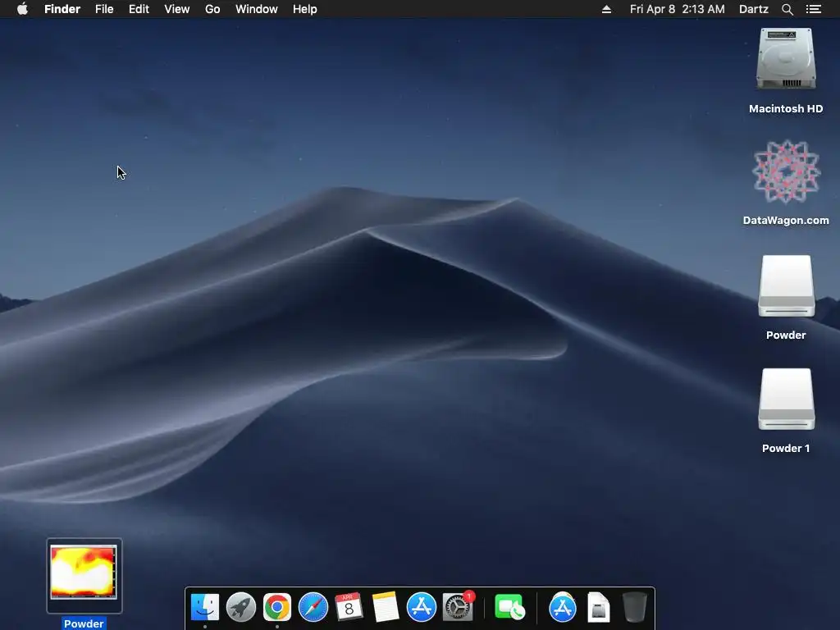Screen dimensions: 840x630
Task: Select the Powder 1 disk volume
Action: tap(786, 399)
